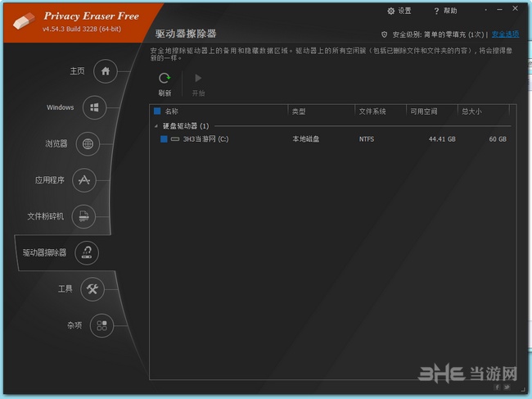Open the home page circle icon
The image size is (532, 399).
[106, 71]
